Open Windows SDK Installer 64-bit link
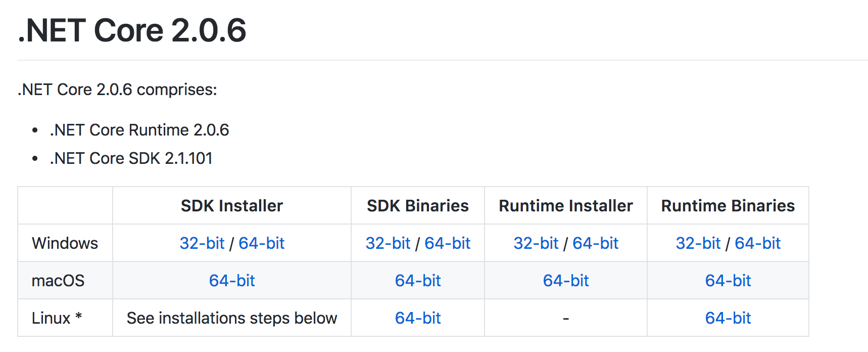This screenshot has width=868, height=352. click(x=262, y=243)
